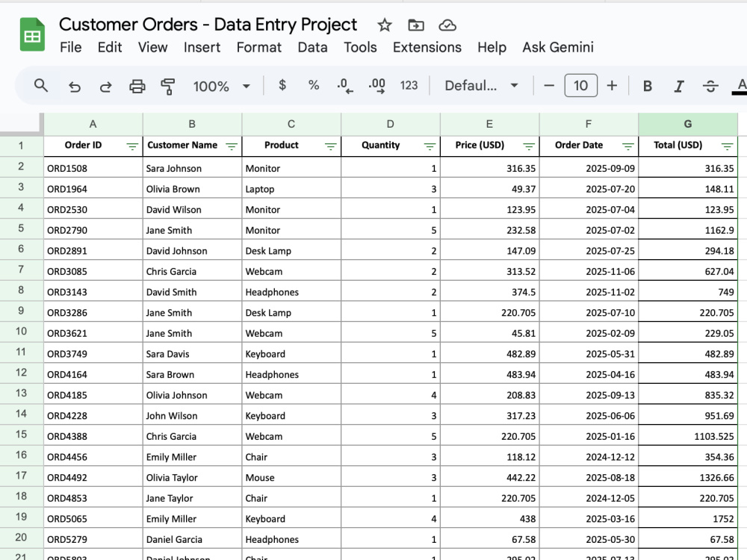Select cell Olivia Brown
747x560 pixels.
point(192,189)
